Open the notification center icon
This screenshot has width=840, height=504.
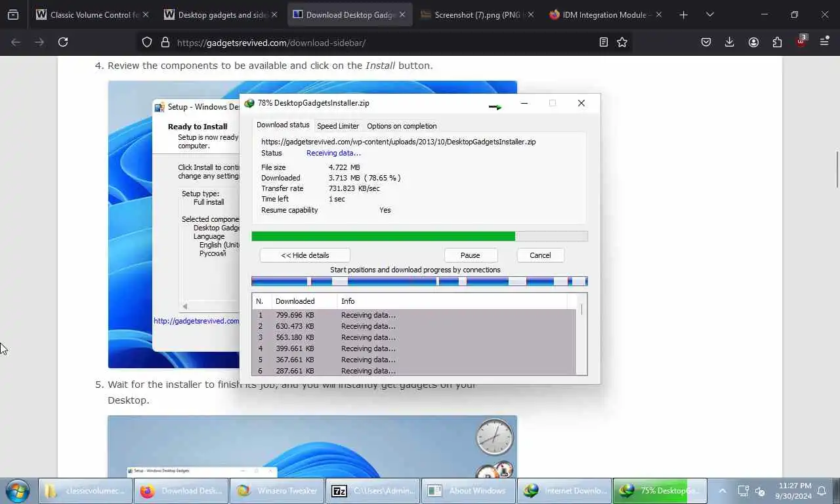point(823,491)
